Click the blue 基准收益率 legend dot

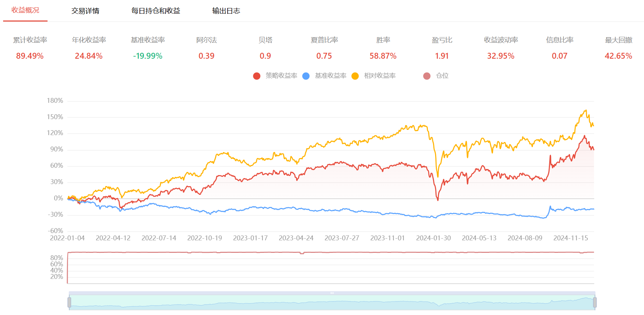click(306, 76)
